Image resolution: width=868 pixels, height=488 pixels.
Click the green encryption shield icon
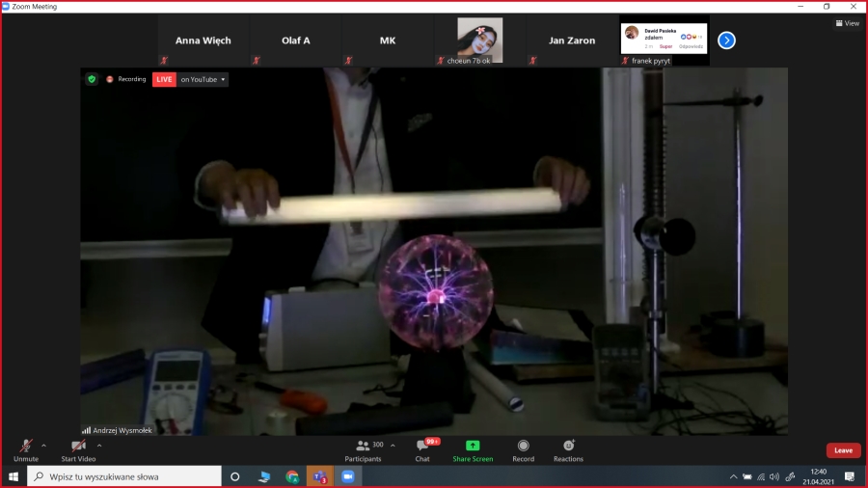pyautogui.click(x=92, y=79)
